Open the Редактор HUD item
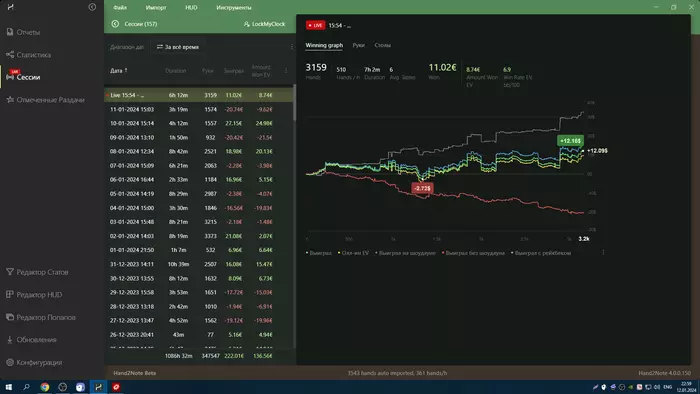Screen dimensions: 700x394 click(34, 294)
